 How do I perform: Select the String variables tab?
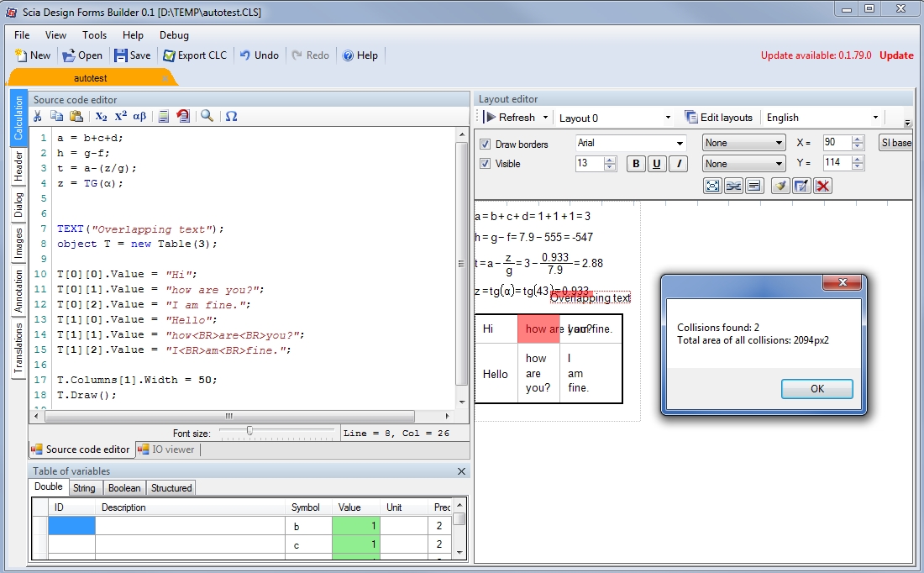(84, 488)
